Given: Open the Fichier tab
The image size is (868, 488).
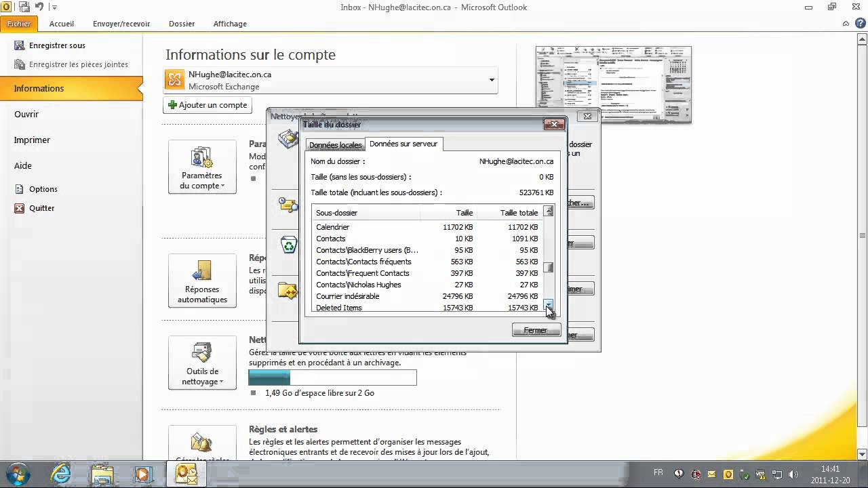Looking at the screenshot, I should [x=19, y=24].
